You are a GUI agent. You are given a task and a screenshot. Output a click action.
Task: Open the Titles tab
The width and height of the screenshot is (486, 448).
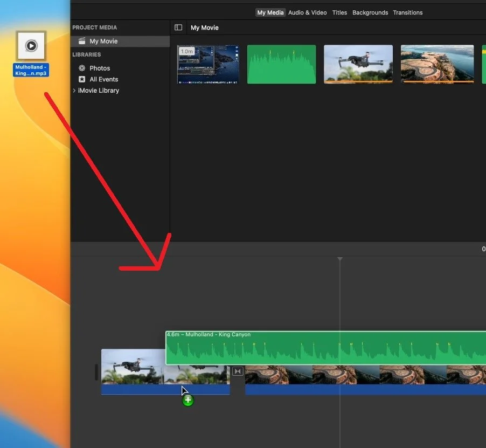339,13
